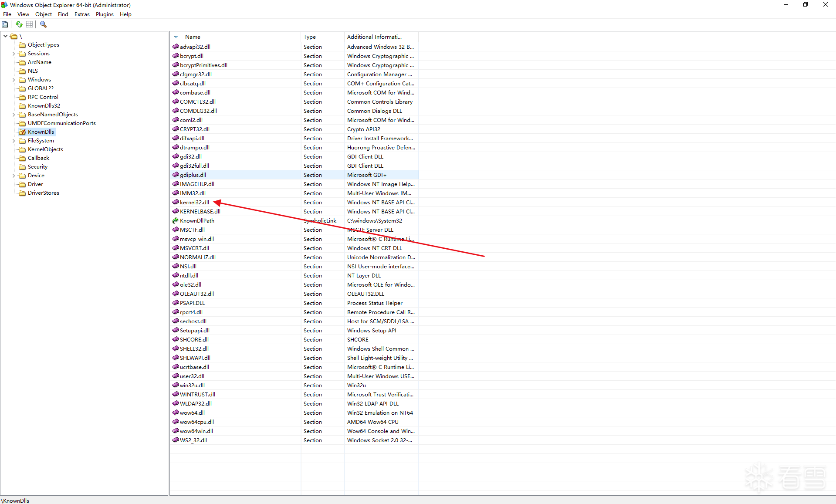Click the magnifier Find object icon

click(43, 24)
